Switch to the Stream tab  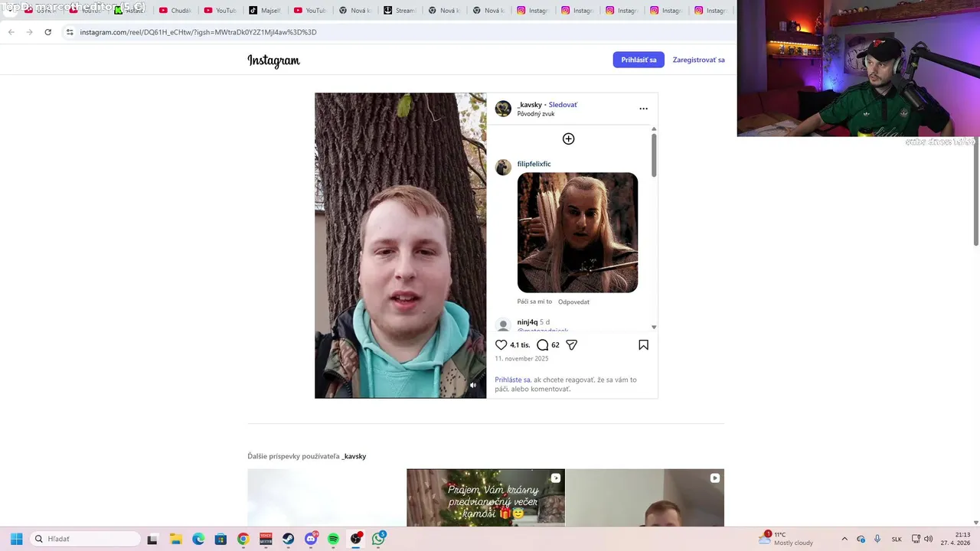[400, 11]
